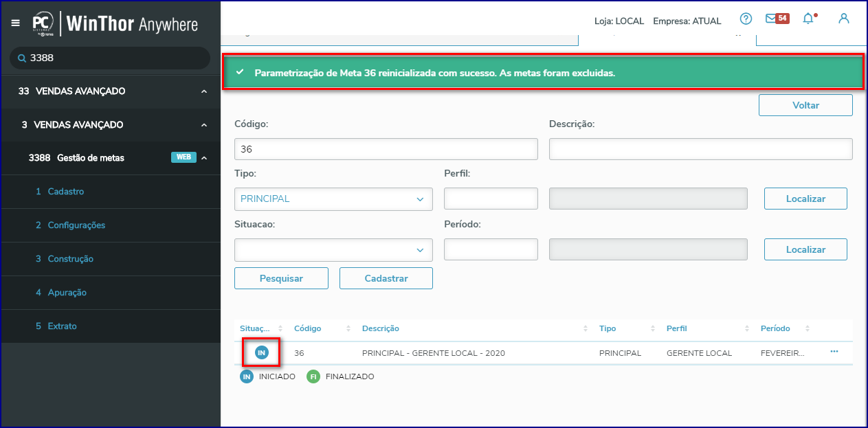Click the PRINCIPAL type cell in the table row
This screenshot has width=868, height=428.
pyautogui.click(x=620, y=353)
